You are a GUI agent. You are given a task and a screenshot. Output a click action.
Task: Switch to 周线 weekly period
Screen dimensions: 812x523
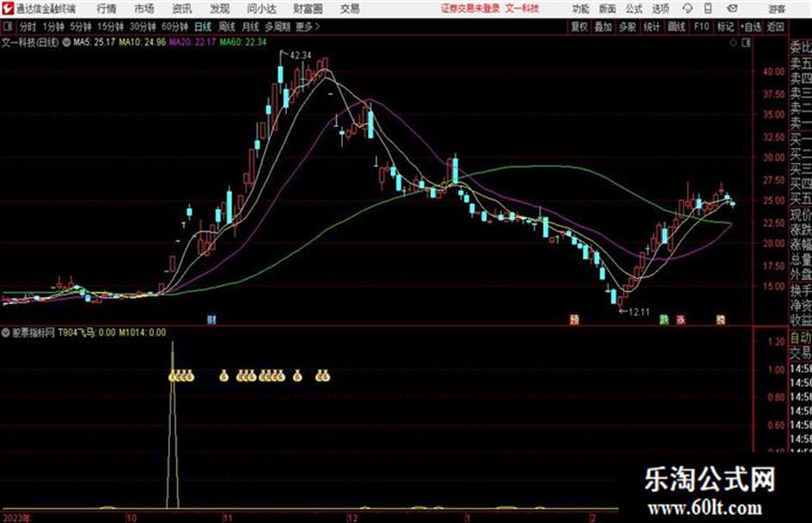pyautogui.click(x=227, y=27)
